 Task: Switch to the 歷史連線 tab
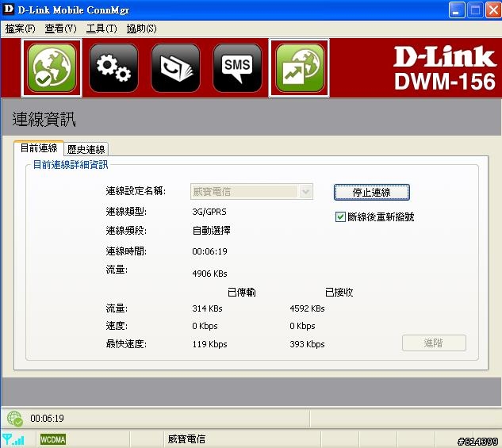coord(86,149)
